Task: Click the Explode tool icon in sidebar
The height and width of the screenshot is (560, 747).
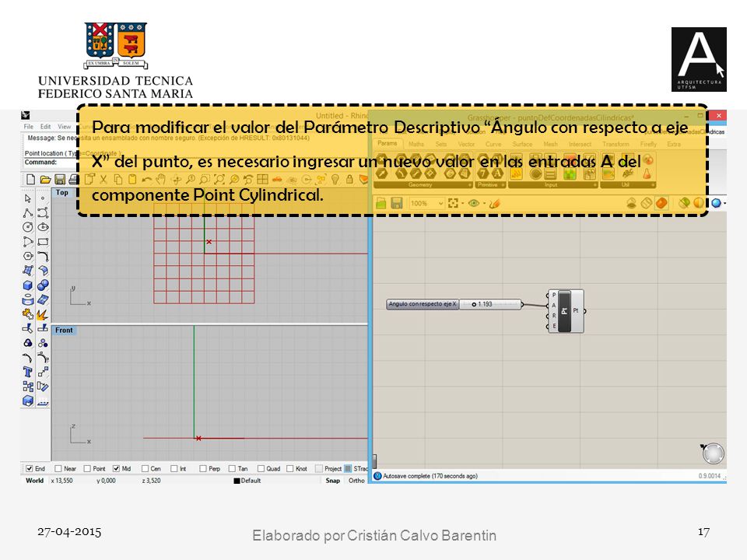Action: click(x=43, y=314)
